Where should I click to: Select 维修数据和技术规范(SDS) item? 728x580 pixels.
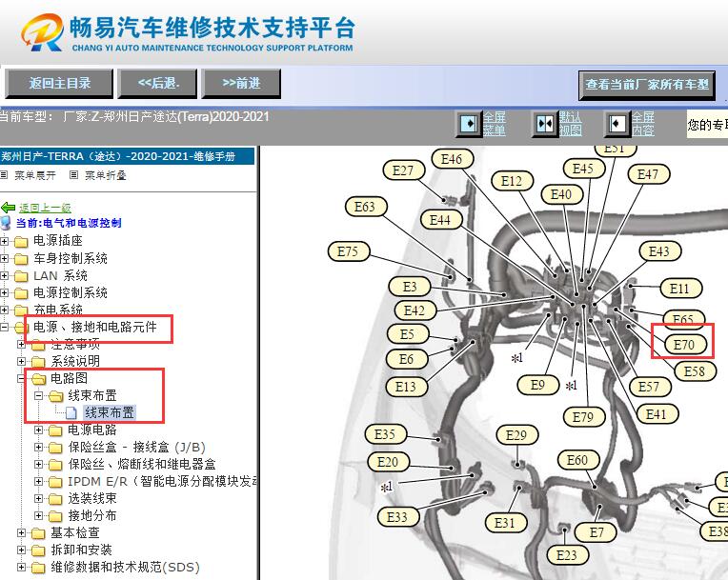tap(125, 567)
